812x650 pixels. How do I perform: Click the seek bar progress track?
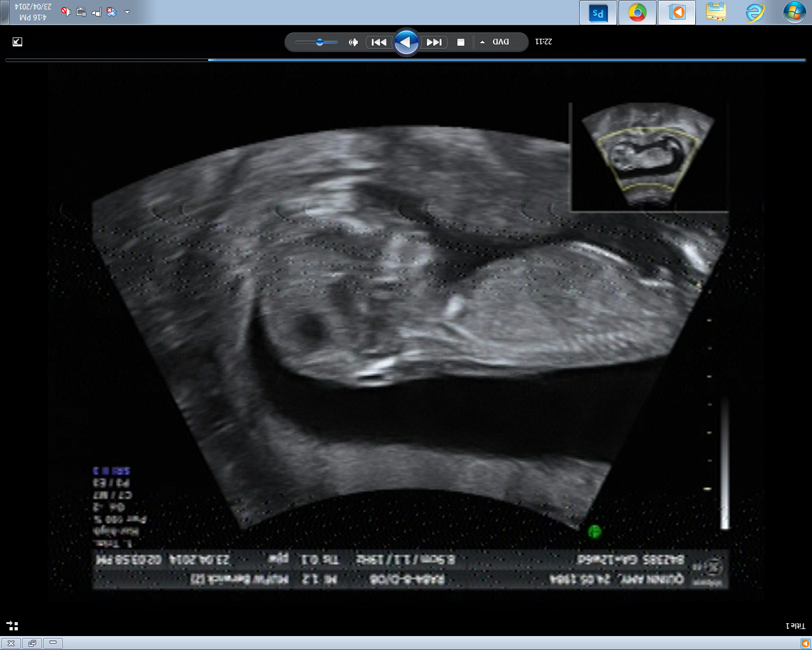[x=406, y=60]
